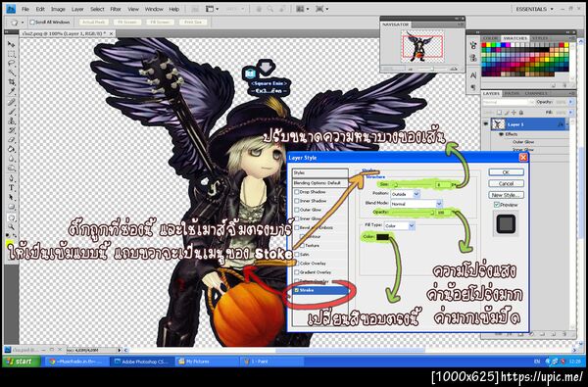Click the stroke Size value field
The image size is (588, 387).
[x=443, y=184]
